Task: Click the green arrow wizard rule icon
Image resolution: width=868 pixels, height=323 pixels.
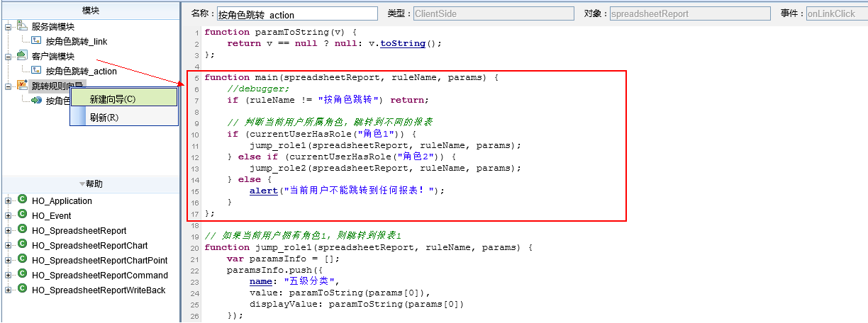Action: [36, 101]
